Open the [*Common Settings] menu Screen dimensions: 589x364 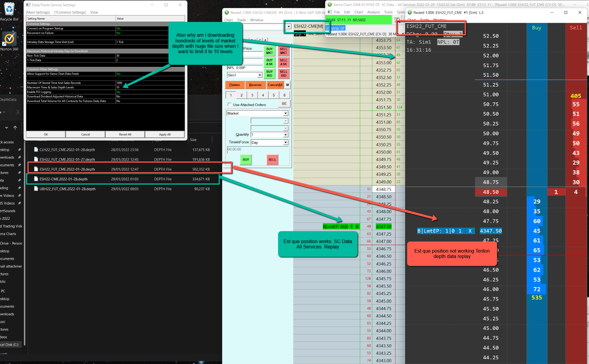tap(70, 13)
